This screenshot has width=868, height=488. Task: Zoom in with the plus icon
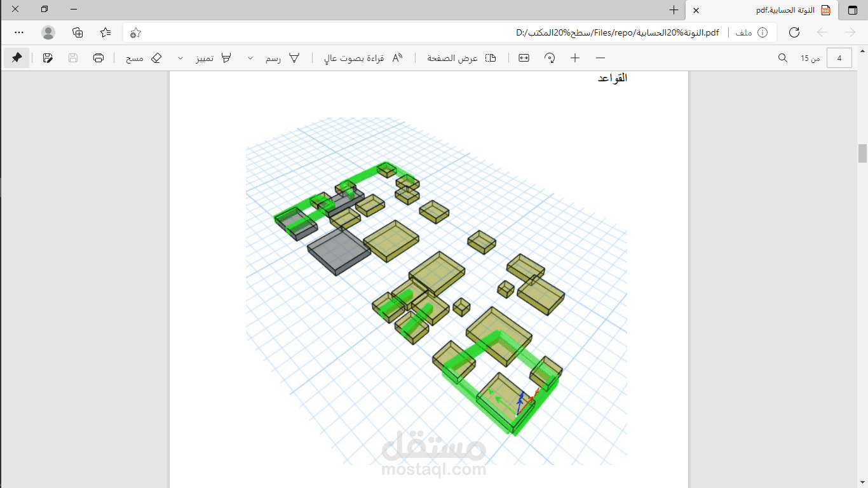575,58
